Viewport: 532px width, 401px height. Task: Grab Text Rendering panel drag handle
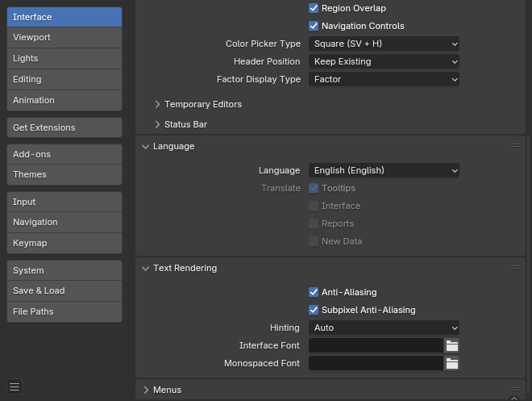tap(516, 268)
